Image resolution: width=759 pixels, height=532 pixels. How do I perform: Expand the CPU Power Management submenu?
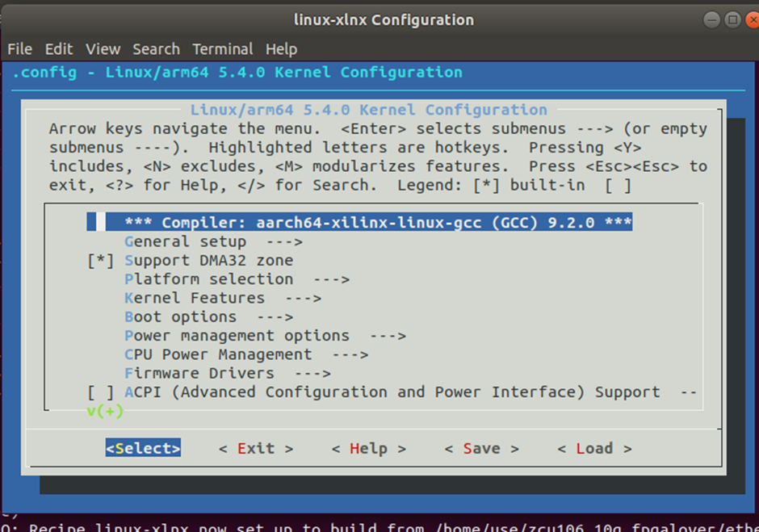246,355
